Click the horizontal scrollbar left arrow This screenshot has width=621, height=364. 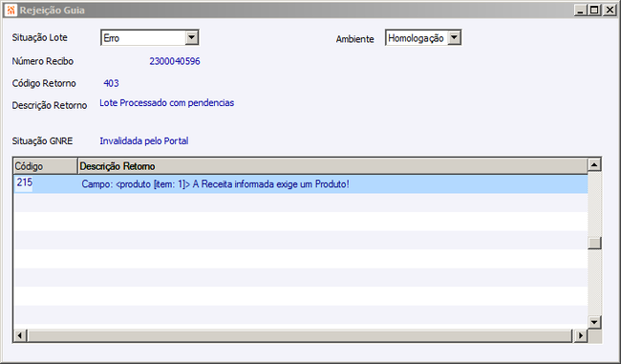coord(20,336)
